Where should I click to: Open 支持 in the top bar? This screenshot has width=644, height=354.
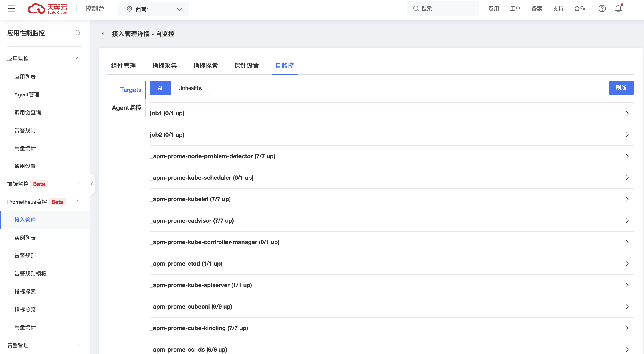tap(558, 9)
